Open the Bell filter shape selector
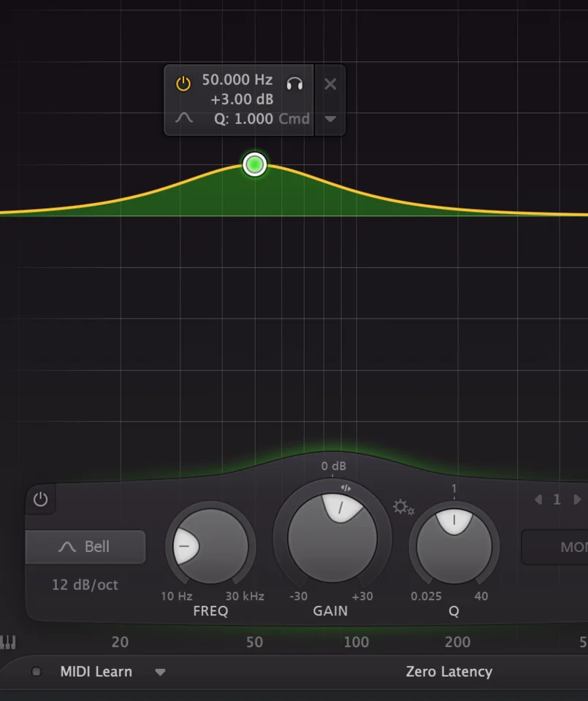Viewport: 588px width, 701px height. [85, 547]
